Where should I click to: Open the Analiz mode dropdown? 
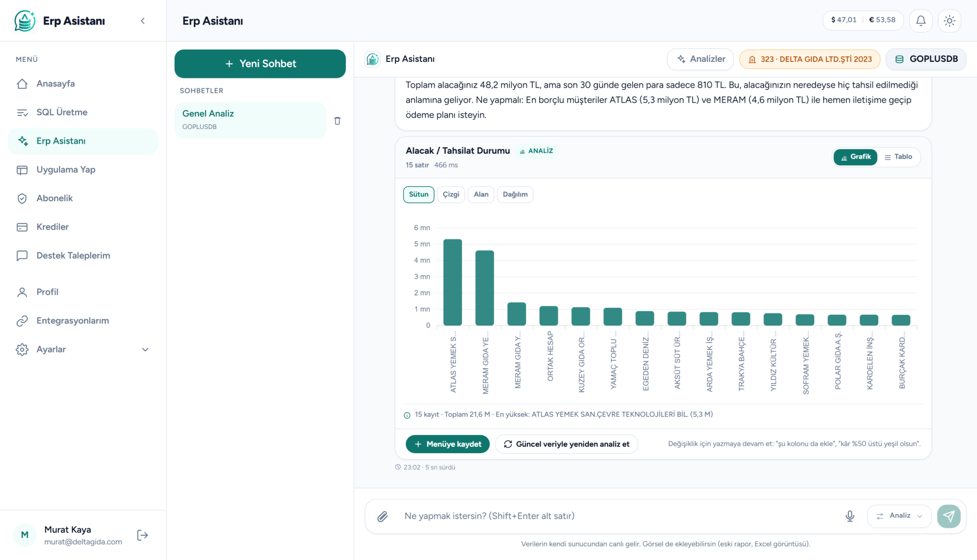[x=900, y=516]
